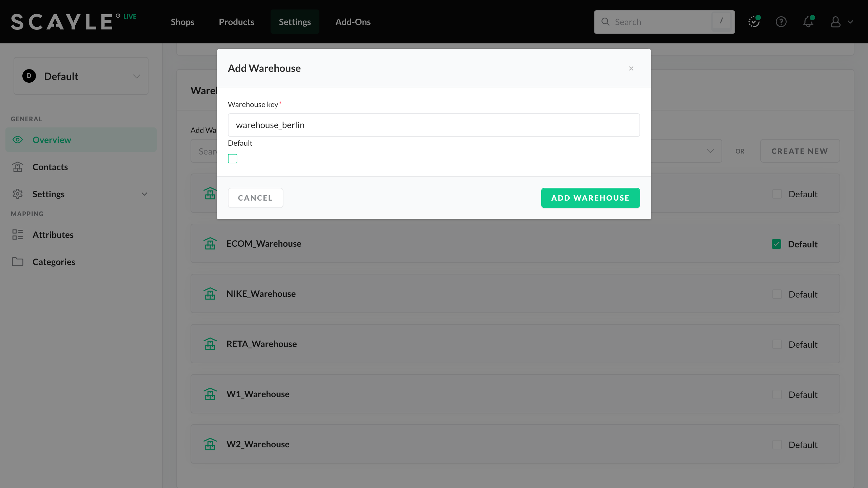The image size is (868, 488).
Task: Open the user account profile icon
Action: click(835, 22)
